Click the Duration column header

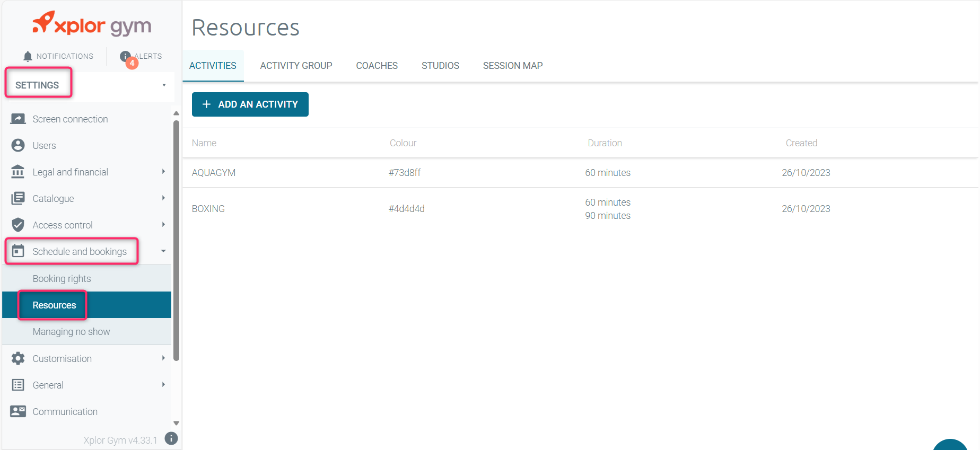pos(605,143)
